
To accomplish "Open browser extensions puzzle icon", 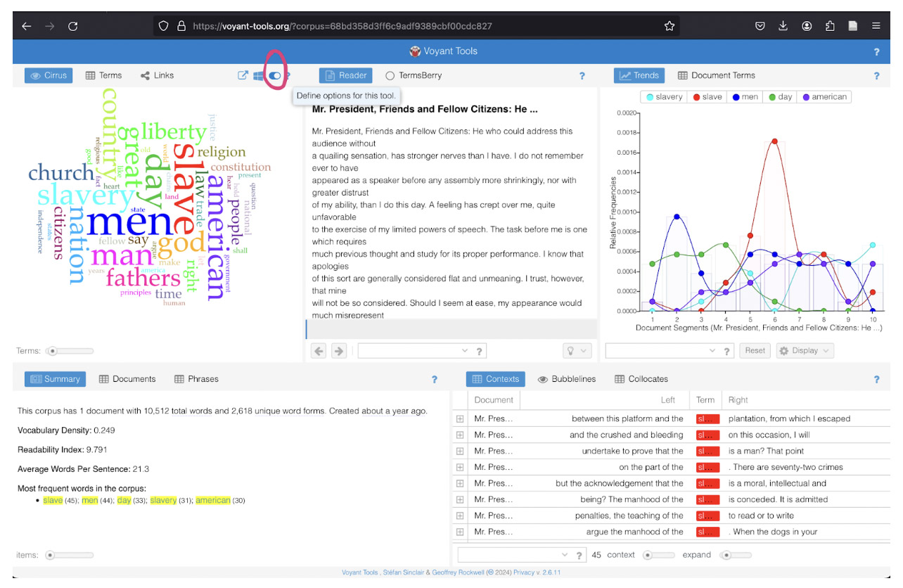I will coord(830,26).
